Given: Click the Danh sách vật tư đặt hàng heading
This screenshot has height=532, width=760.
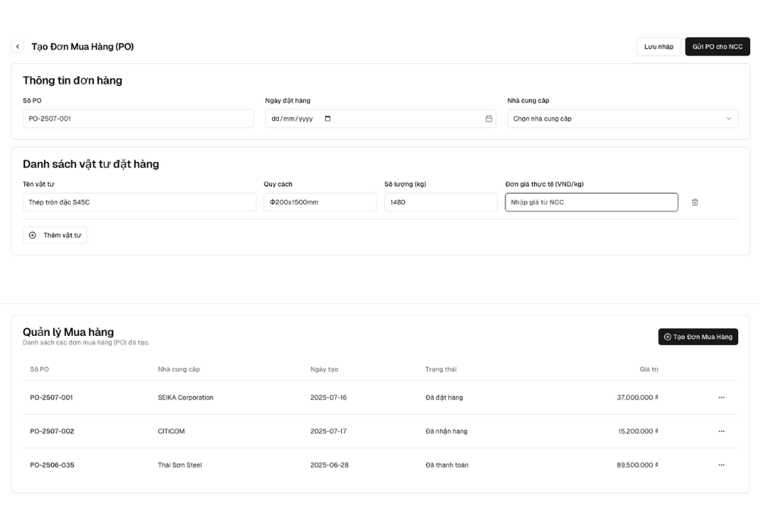Looking at the screenshot, I should point(90,164).
